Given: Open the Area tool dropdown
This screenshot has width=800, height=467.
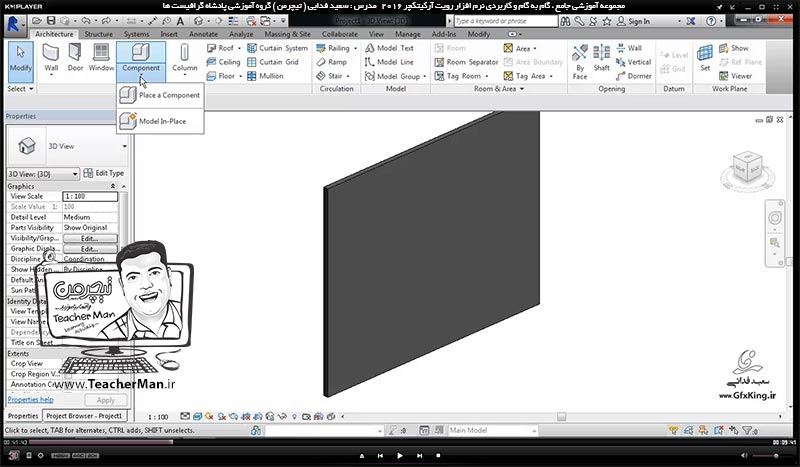Looking at the screenshot, I should pos(535,48).
